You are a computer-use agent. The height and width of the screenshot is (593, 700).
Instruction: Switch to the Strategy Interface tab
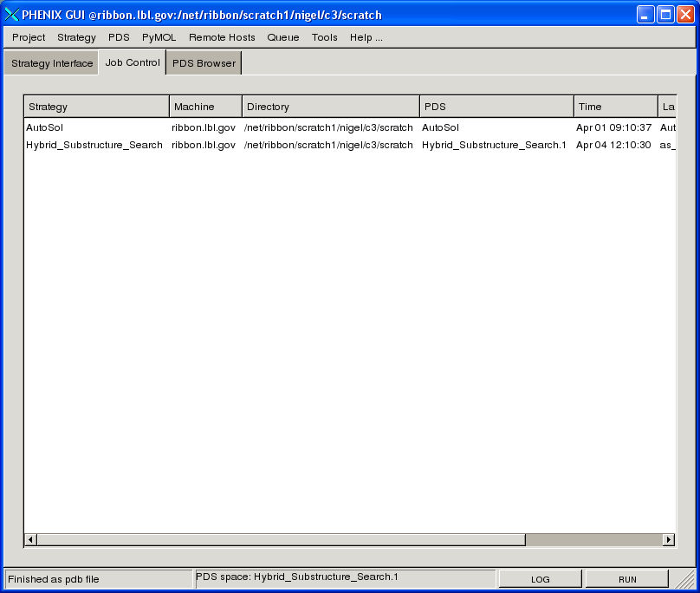(x=52, y=63)
